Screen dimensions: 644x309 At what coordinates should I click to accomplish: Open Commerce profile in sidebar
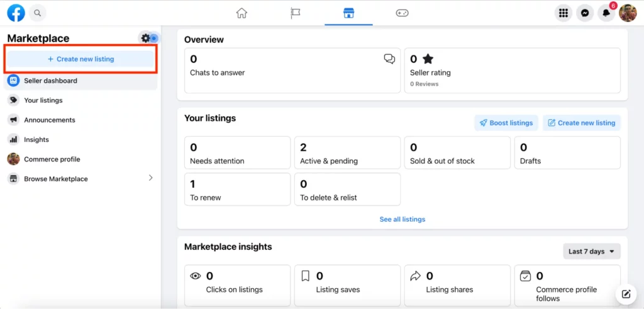(81, 160)
